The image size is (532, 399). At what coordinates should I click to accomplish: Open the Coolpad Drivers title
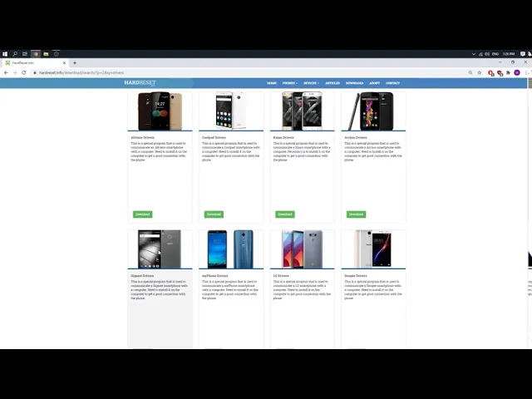tap(214, 138)
